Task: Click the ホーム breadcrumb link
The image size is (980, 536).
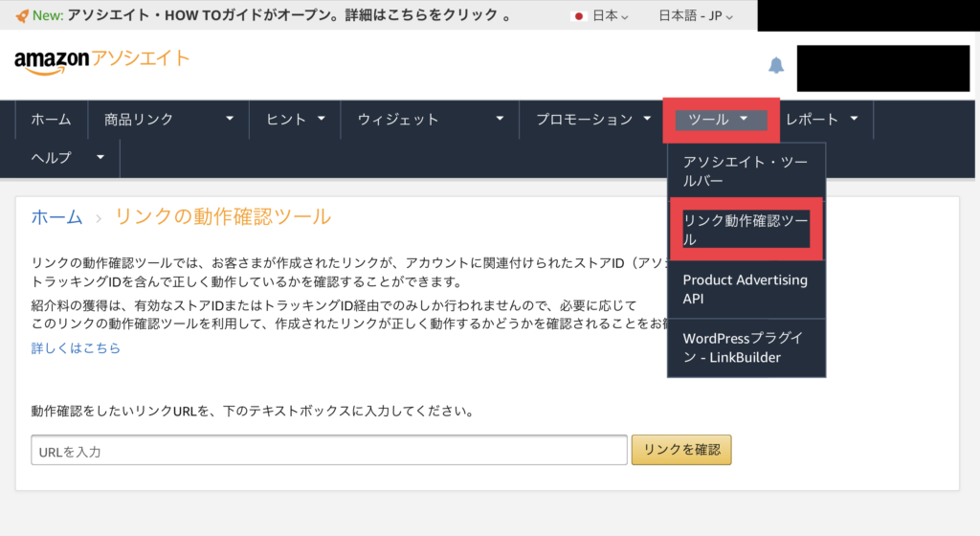Action: [x=56, y=216]
